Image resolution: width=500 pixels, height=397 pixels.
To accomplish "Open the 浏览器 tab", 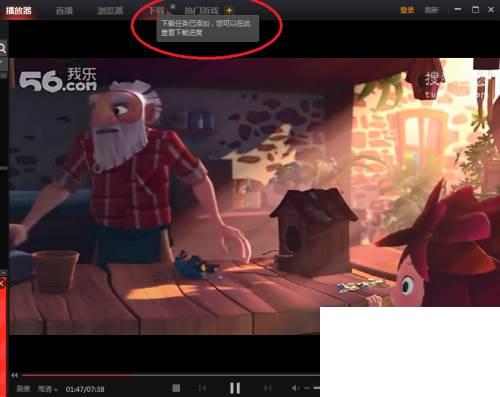I will 110,11.
